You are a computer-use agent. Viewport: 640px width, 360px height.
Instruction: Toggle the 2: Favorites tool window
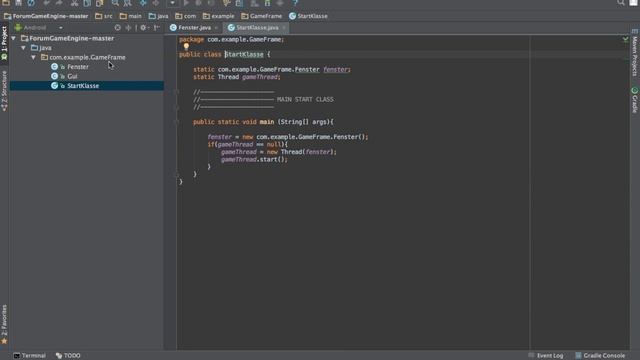click(4, 324)
